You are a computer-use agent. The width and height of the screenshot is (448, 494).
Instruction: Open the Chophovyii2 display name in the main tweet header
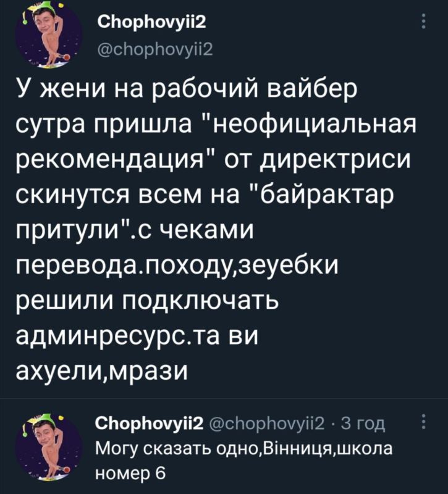(151, 22)
